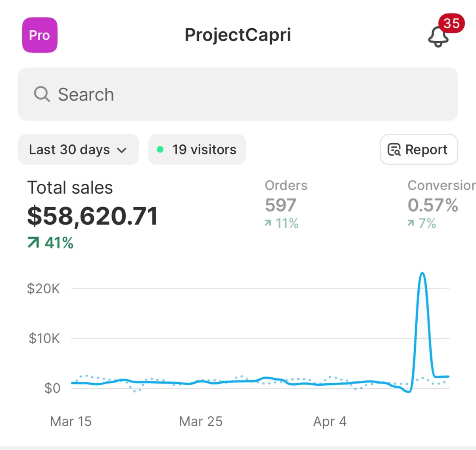The width and height of the screenshot is (476, 450).
Task: Open notifications bell icon
Action: point(438,37)
